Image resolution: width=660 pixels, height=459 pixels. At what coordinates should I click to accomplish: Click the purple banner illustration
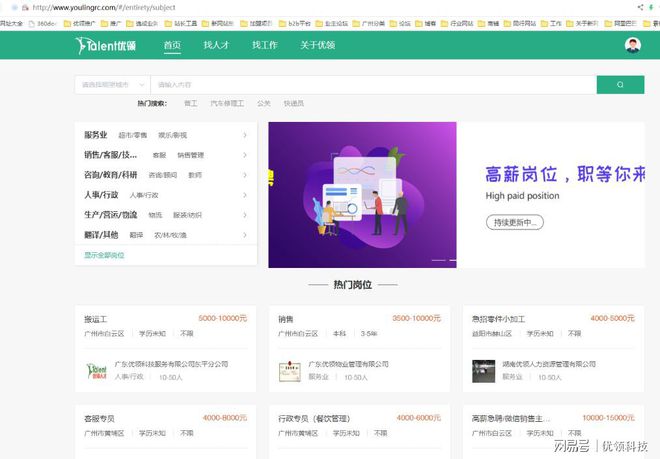coord(362,195)
